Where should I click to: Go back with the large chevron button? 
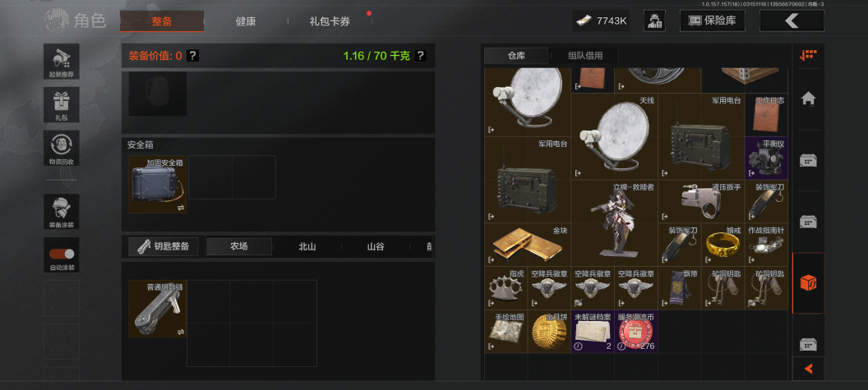792,21
